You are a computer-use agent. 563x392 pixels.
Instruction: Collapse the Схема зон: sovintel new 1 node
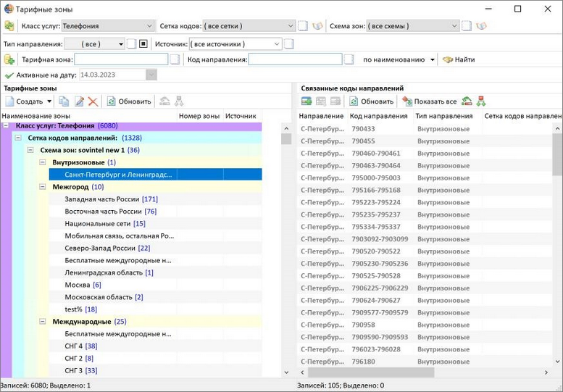pos(30,150)
